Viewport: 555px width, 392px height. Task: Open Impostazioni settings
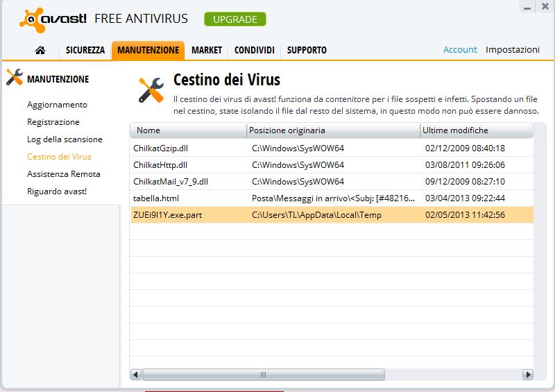pyautogui.click(x=513, y=49)
